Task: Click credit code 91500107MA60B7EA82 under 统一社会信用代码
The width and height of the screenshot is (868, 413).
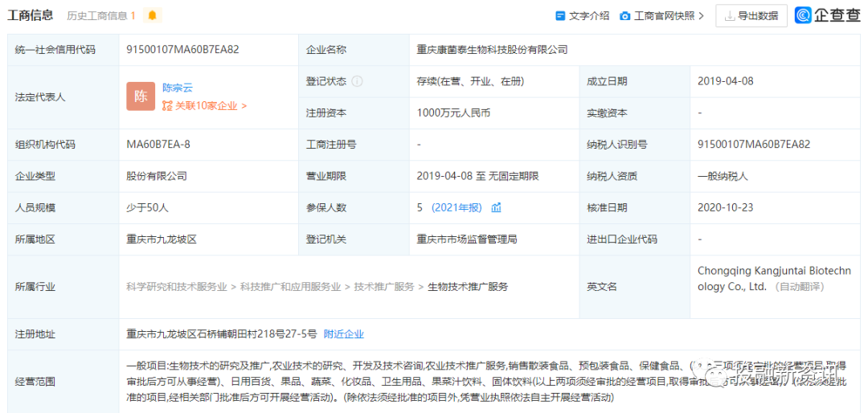Action: pyautogui.click(x=182, y=49)
